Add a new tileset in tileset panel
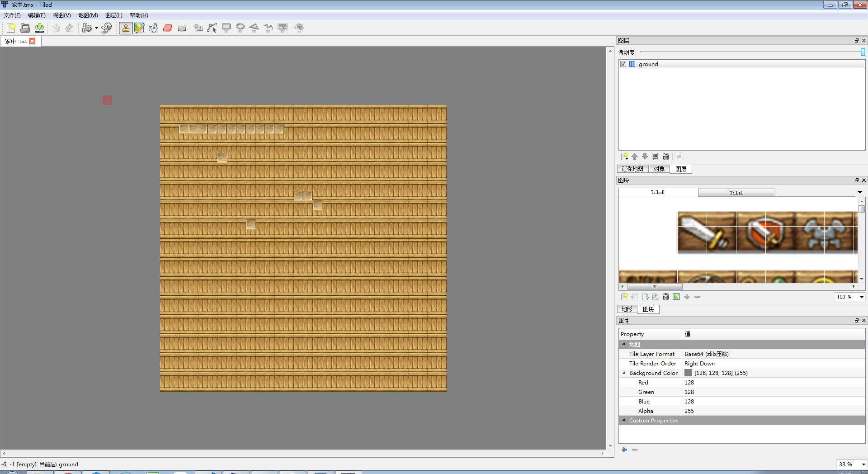The width and height of the screenshot is (868, 474). [624, 297]
